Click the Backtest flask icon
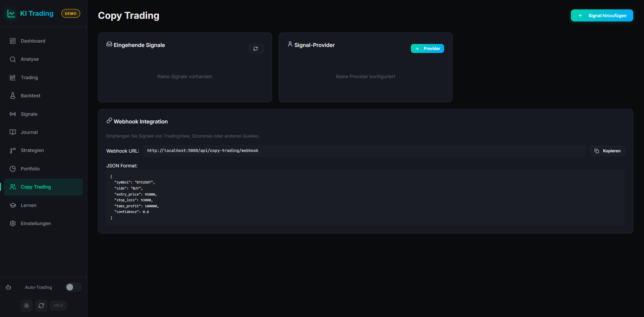This screenshot has height=317, width=644. [x=13, y=96]
